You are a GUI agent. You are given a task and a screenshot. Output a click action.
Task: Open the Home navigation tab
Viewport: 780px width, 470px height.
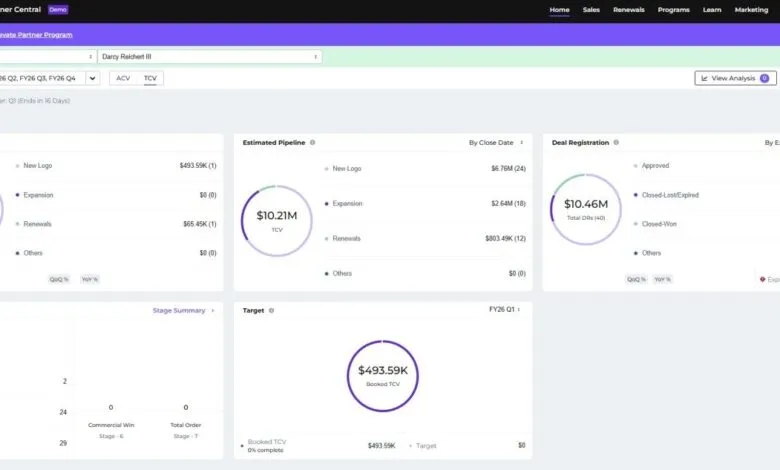(559, 10)
